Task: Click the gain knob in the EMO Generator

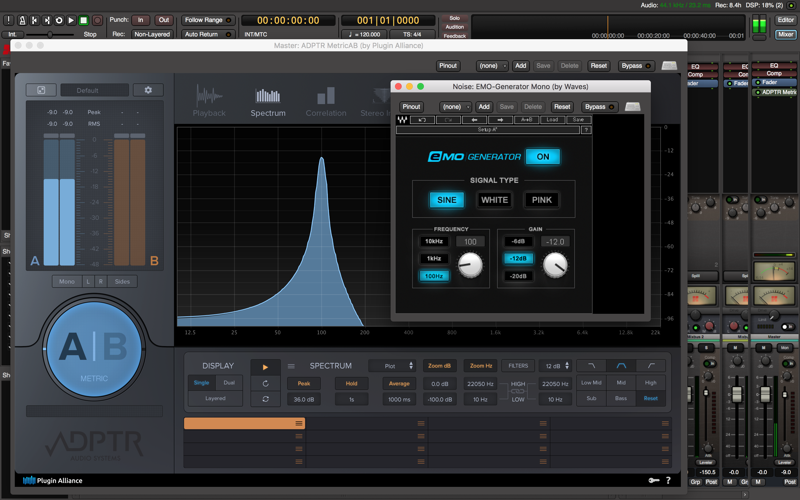Action: point(555,266)
